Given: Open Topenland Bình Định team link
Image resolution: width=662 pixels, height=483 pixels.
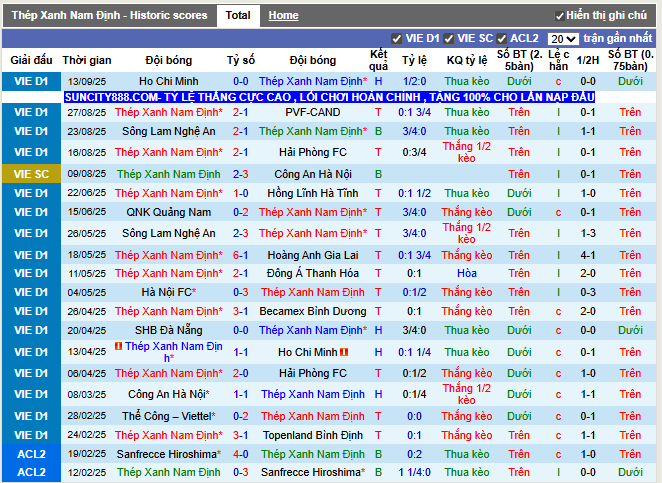Looking at the screenshot, I should tap(312, 435).
